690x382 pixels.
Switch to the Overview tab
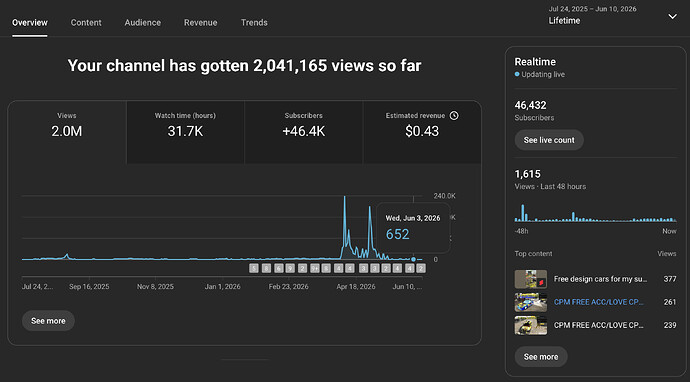coord(29,22)
